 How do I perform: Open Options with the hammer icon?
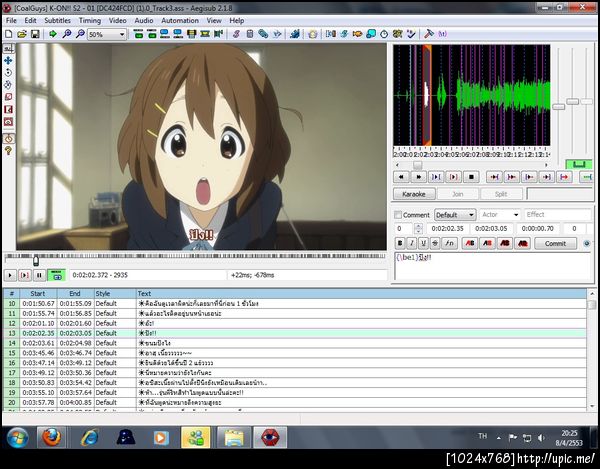(x=429, y=34)
